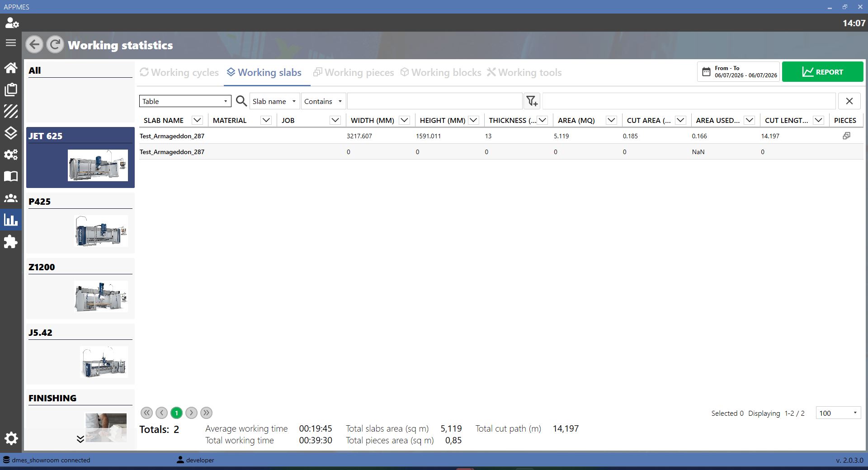Click the magnifier search icon

pos(241,101)
